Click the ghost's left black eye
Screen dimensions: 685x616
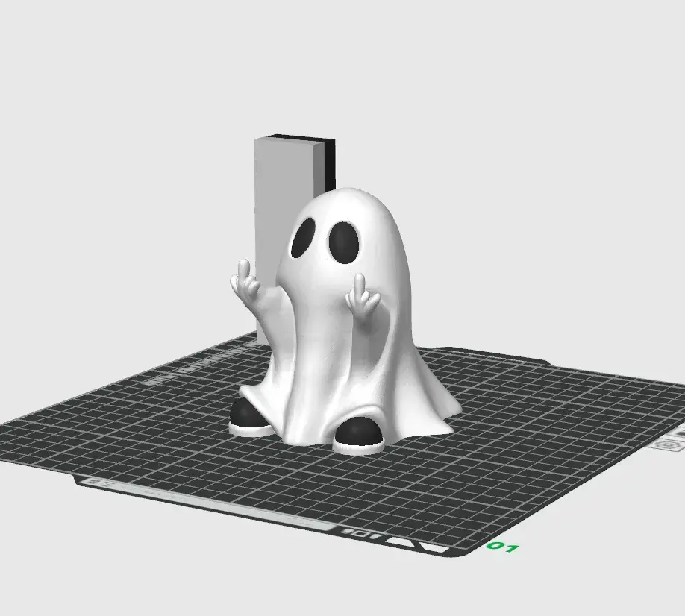[x=303, y=239]
